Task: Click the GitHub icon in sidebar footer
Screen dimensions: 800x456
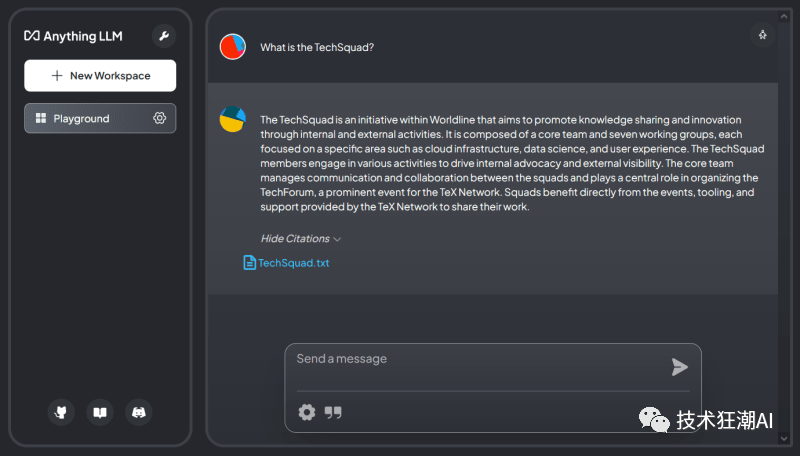Action: [61, 412]
